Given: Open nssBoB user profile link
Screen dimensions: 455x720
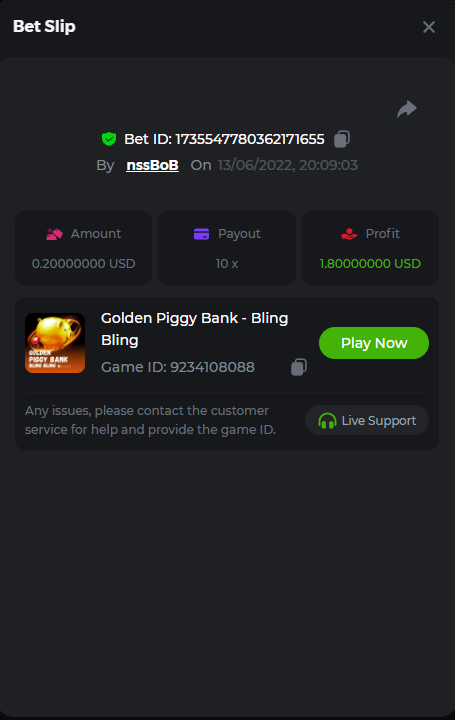Looking at the screenshot, I should pos(152,165).
